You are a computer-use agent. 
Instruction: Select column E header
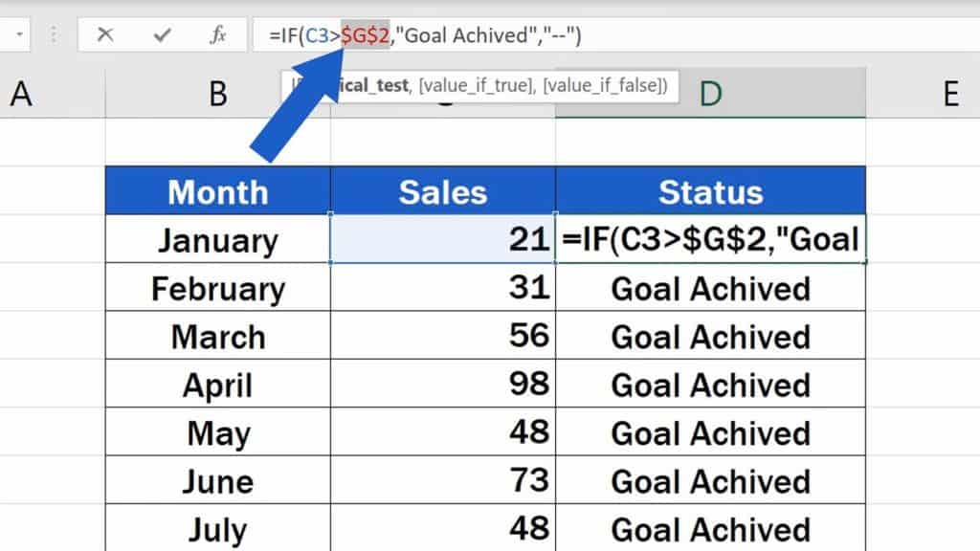pos(947,94)
